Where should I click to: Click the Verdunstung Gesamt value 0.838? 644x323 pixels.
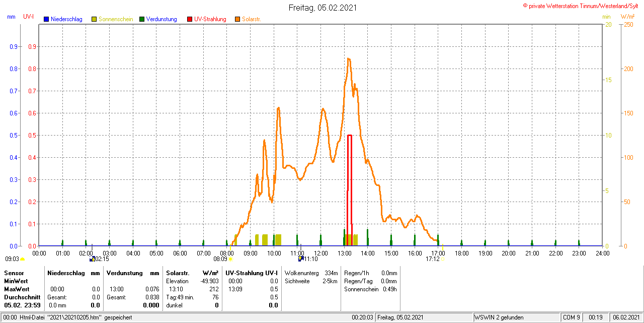(x=152, y=297)
